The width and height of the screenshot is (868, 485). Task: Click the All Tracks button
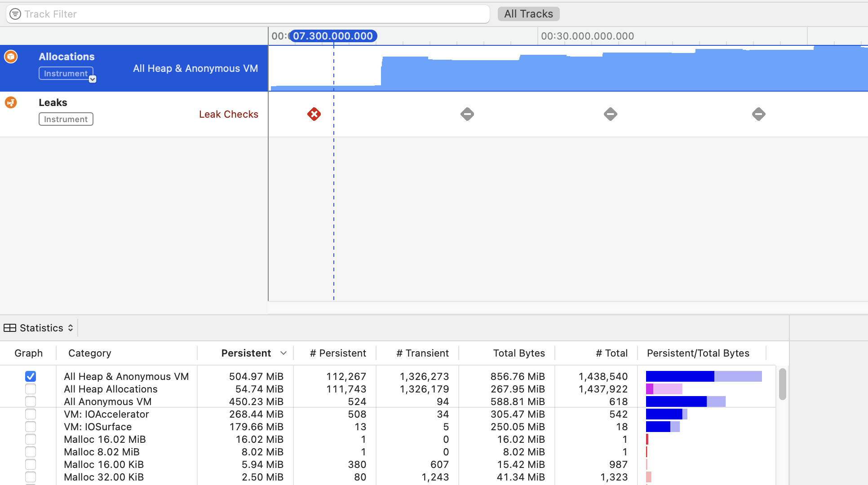coord(528,14)
